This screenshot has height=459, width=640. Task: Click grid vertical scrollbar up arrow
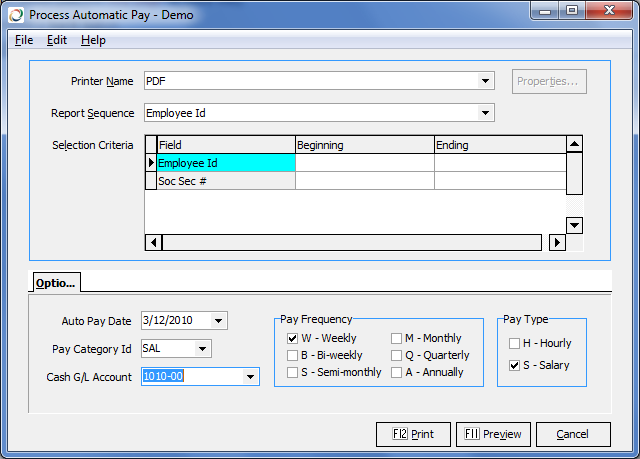coord(574,145)
